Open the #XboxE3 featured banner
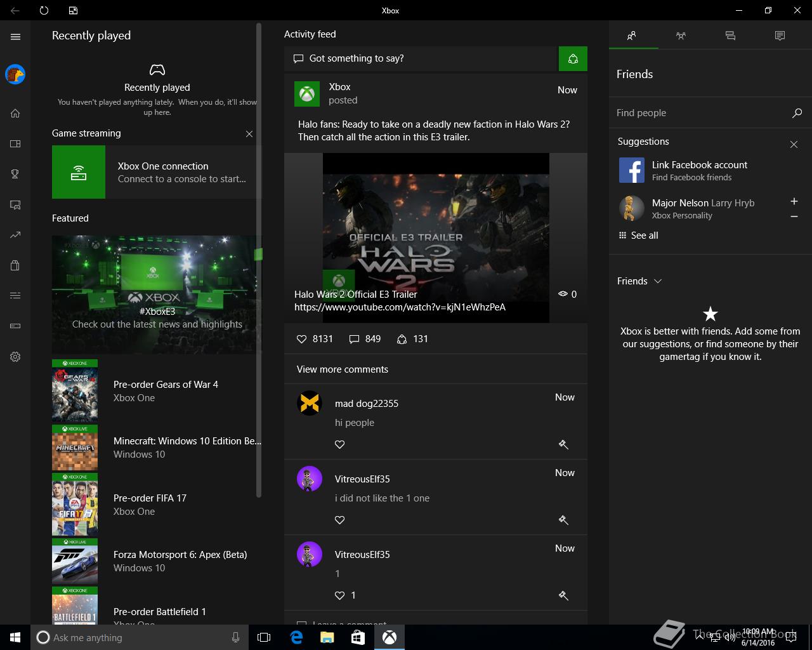Screen dimensions: 812x650 (157, 295)
